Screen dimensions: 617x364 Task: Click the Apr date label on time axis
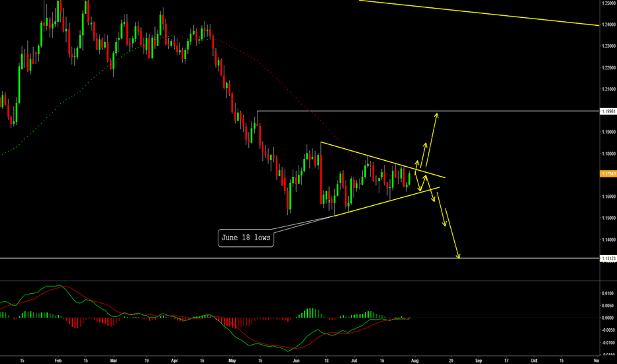(174, 360)
